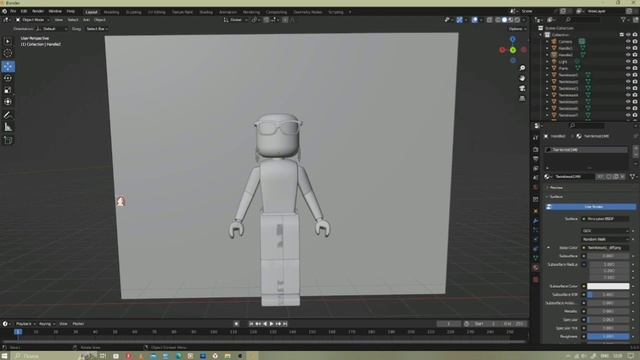Select the Cursor tool in viewport toolbar
Screen dimensions: 640x360
pyautogui.click(x=8, y=53)
